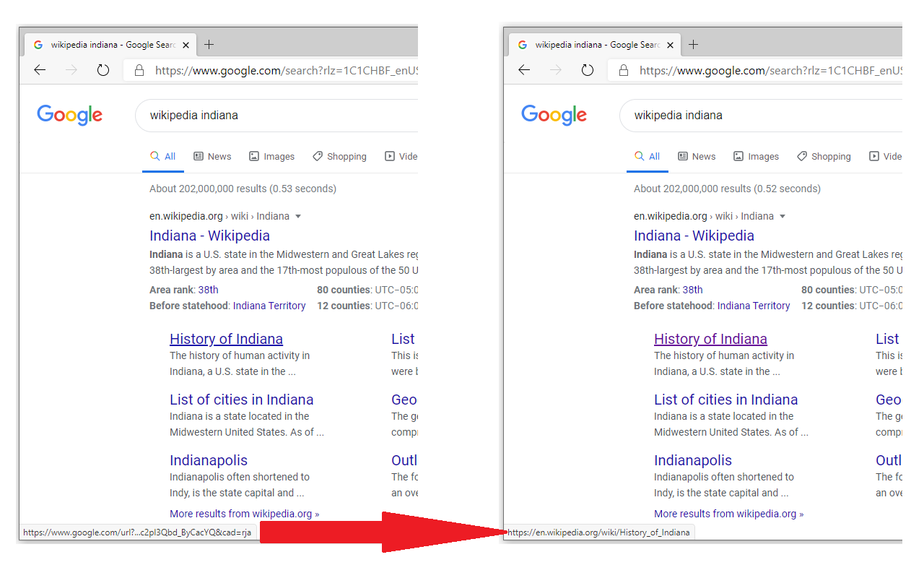The height and width of the screenshot is (578, 924).
Task: Open 'History of Indiana' link in right window
Action: pos(710,339)
